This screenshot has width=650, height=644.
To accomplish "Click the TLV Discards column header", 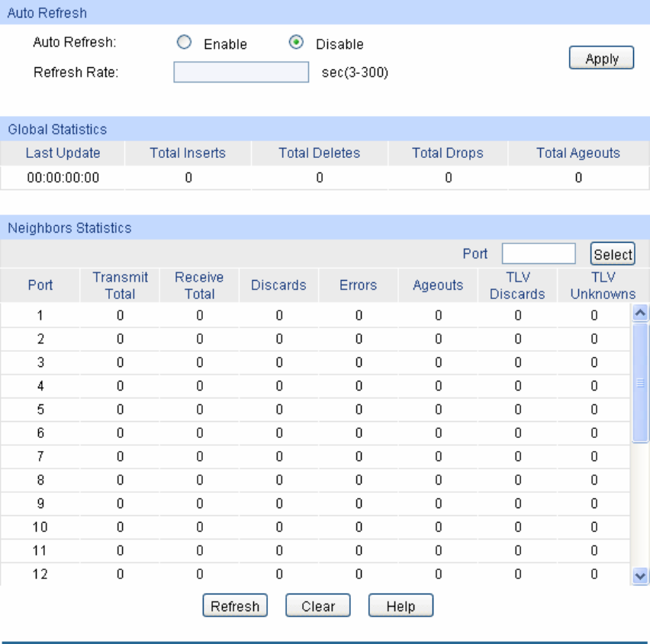I will pyautogui.click(x=517, y=285).
